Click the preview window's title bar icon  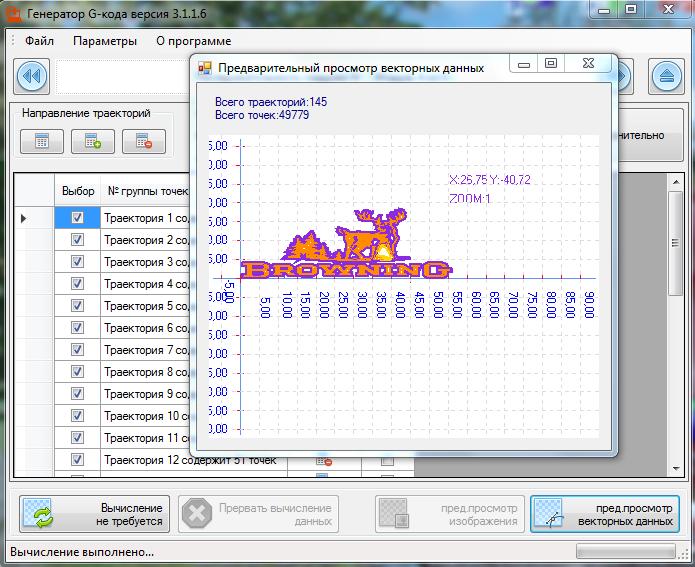204,68
